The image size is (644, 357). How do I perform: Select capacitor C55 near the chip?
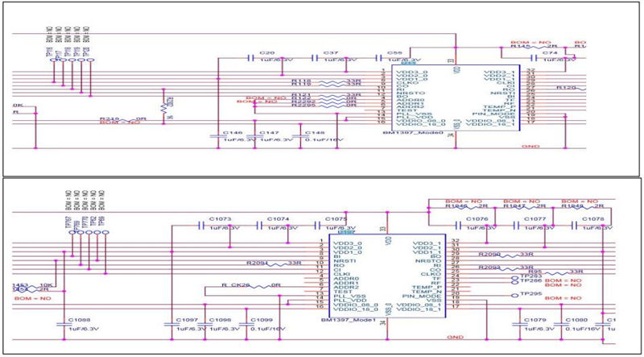click(379, 58)
